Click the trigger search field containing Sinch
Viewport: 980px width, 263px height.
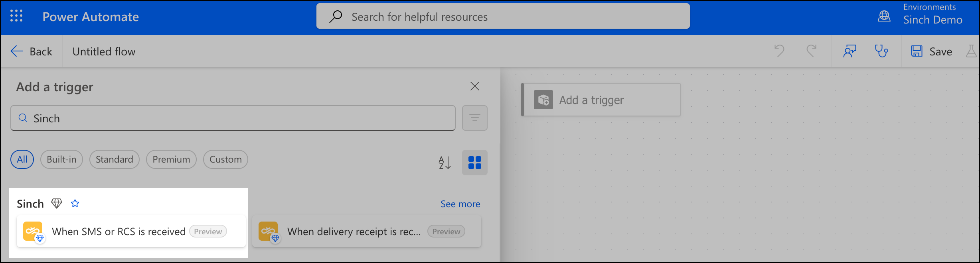(x=233, y=118)
